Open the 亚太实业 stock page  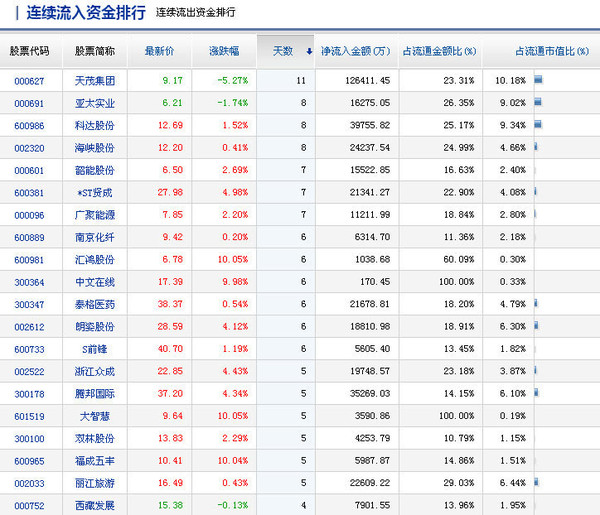coord(95,103)
